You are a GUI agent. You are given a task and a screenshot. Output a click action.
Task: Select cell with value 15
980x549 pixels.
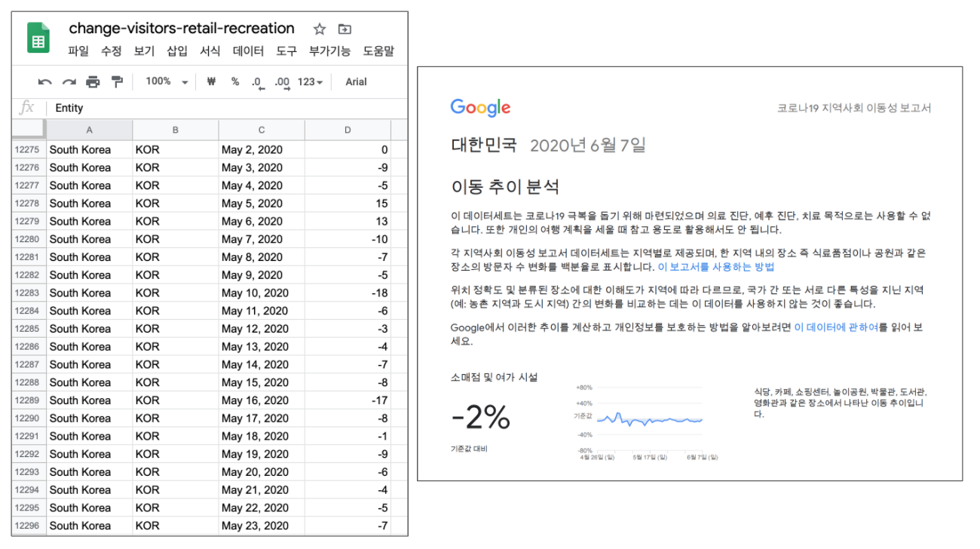pos(348,203)
